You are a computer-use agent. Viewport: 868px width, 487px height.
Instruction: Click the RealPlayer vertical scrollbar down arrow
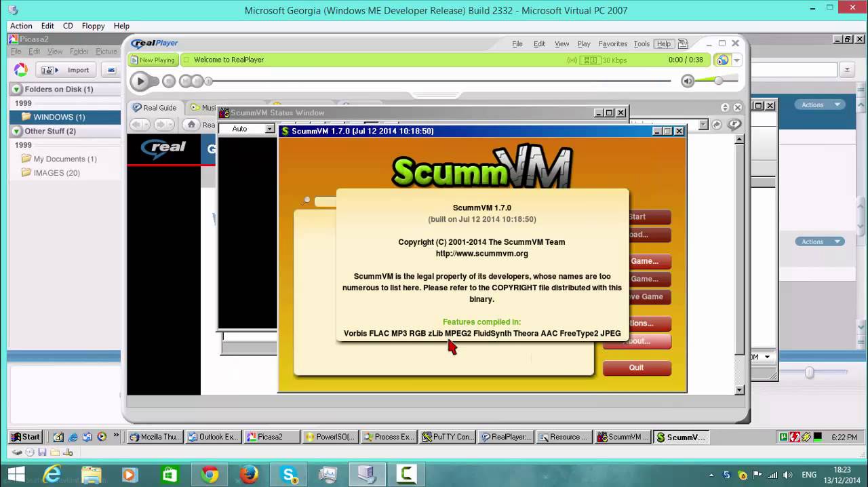(740, 390)
